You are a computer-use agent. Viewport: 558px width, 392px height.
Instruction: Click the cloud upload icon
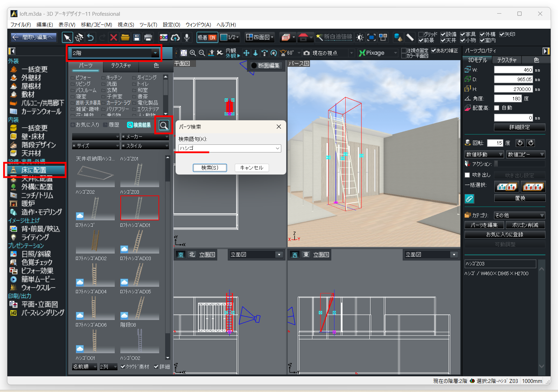(175, 37)
